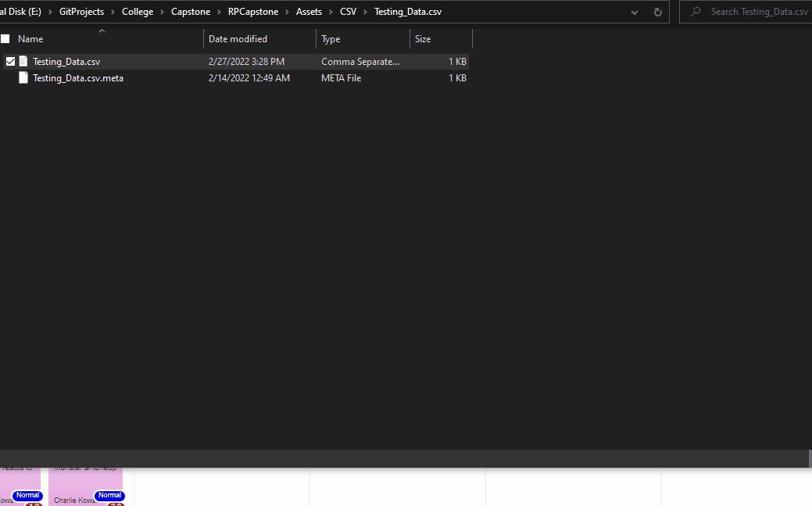This screenshot has height=506, width=812.
Task: Expand the chevron after CSV breadcrumb
Action: tap(365, 12)
